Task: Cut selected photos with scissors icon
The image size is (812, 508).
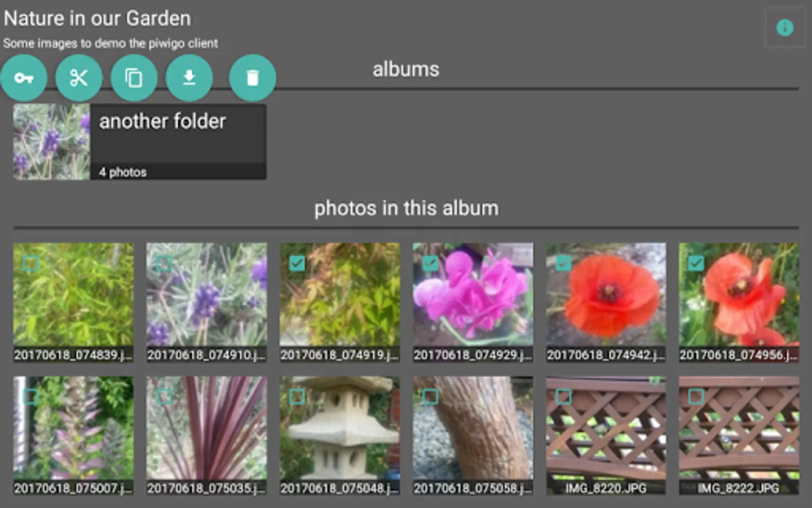Action: (78, 78)
